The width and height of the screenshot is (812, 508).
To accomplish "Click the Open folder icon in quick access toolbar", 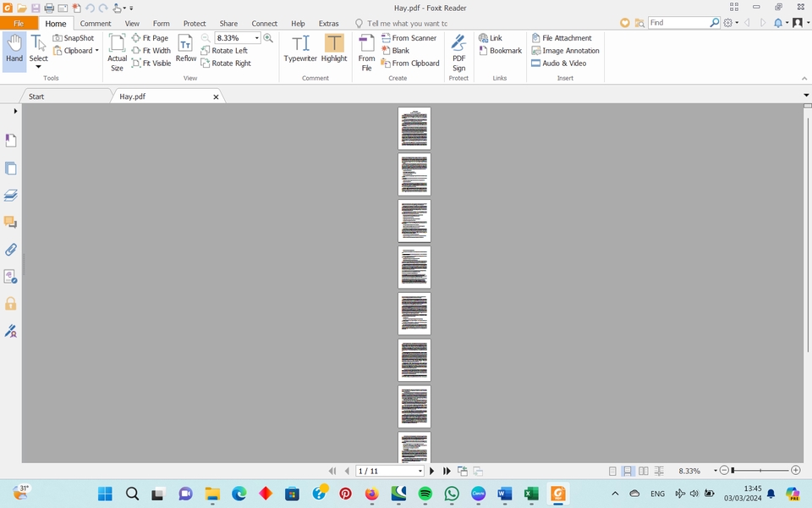I will click(x=22, y=8).
